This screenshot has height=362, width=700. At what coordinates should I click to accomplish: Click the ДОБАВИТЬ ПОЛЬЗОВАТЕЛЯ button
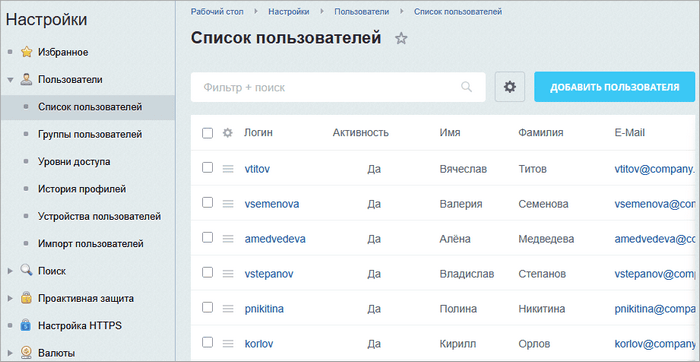point(614,87)
